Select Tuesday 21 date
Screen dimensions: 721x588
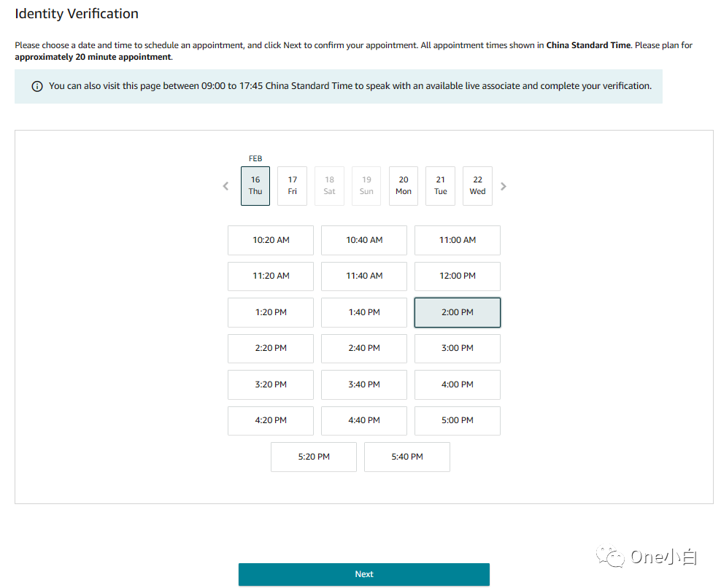tap(441, 186)
